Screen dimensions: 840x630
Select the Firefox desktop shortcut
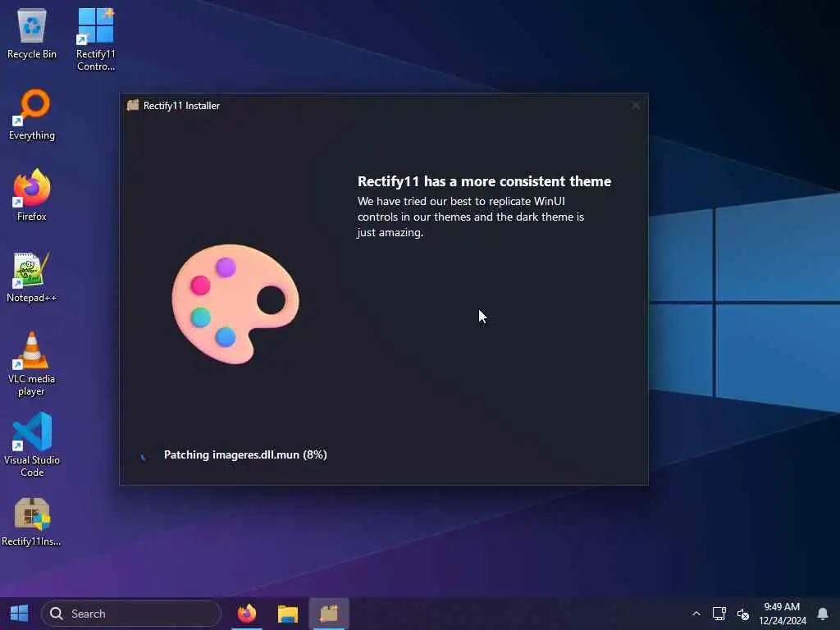(32, 195)
